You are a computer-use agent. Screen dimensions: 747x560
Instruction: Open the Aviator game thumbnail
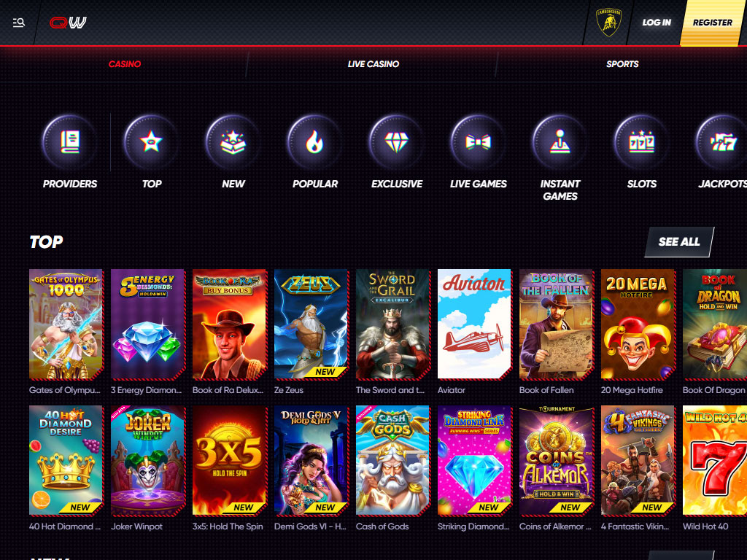pyautogui.click(x=474, y=324)
